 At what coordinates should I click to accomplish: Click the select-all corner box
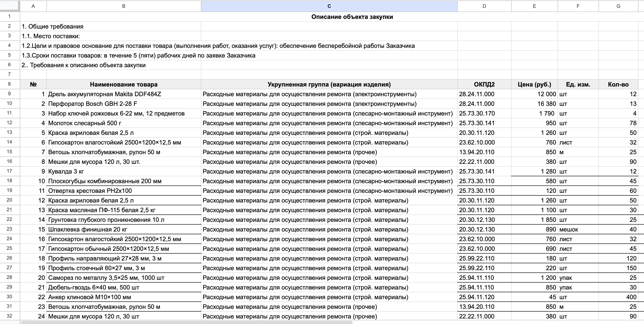coord(10,6)
